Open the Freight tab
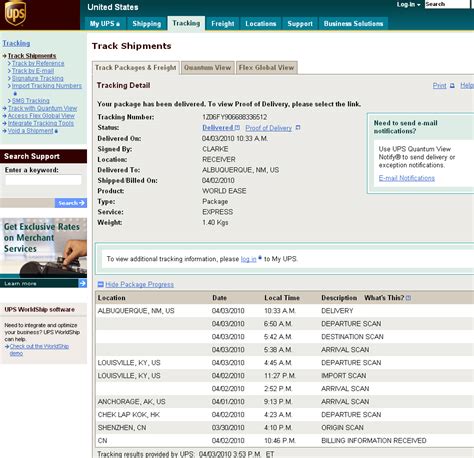 223,24
